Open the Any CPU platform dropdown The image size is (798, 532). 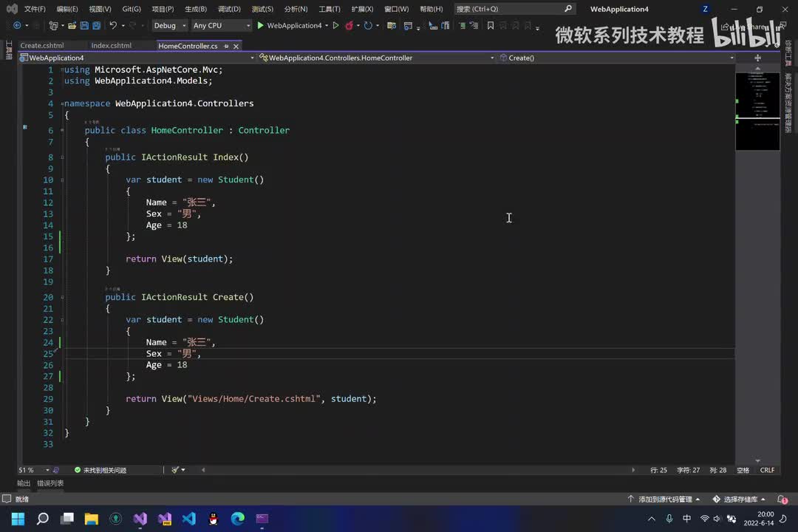tap(222, 25)
